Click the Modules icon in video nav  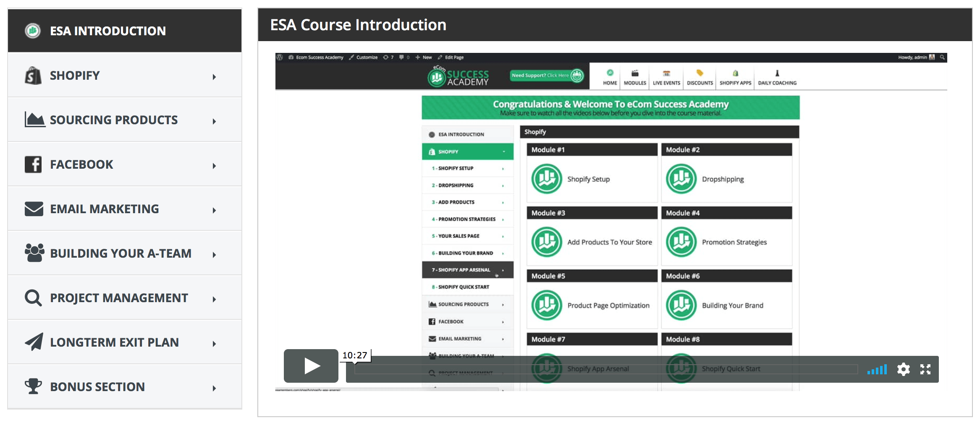click(x=635, y=73)
